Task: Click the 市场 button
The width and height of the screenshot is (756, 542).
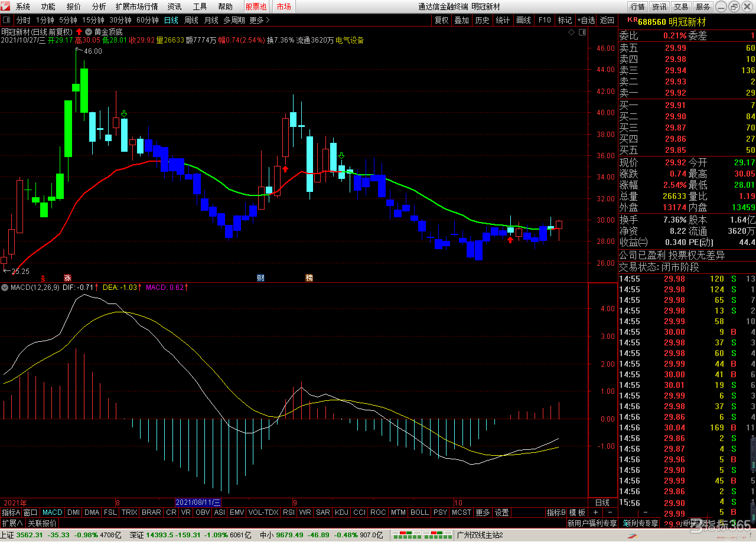Action: (x=283, y=7)
